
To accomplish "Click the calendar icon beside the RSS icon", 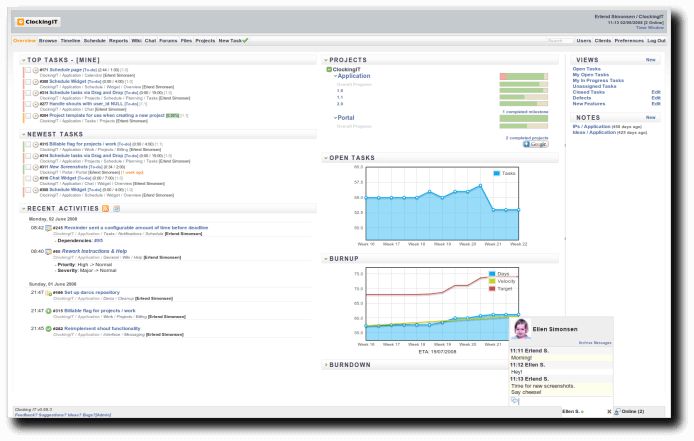I will [116, 209].
